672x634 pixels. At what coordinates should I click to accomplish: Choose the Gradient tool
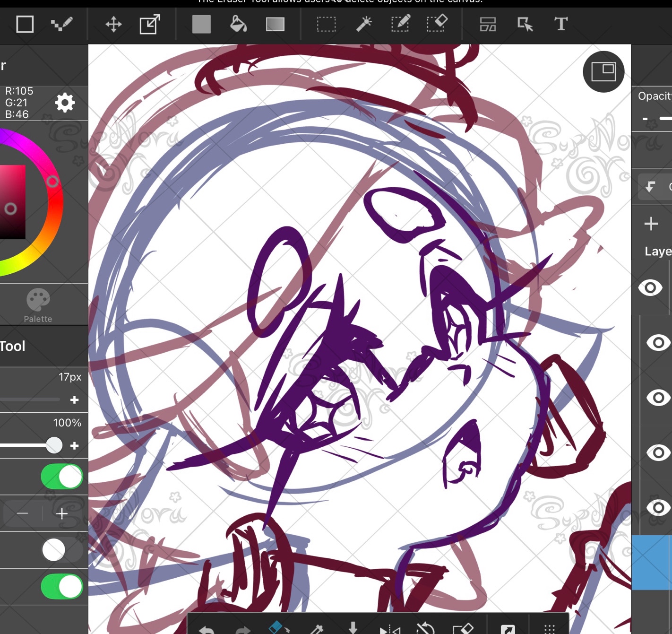coord(275,24)
